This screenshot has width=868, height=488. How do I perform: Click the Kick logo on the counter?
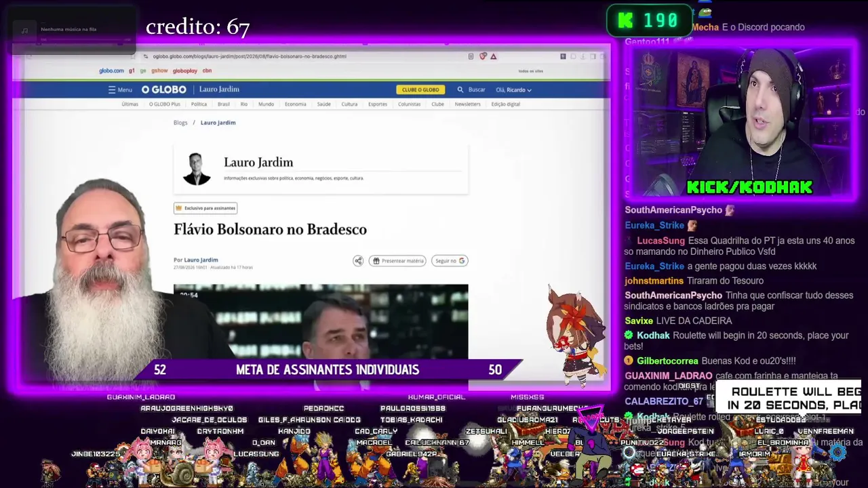[x=625, y=21]
